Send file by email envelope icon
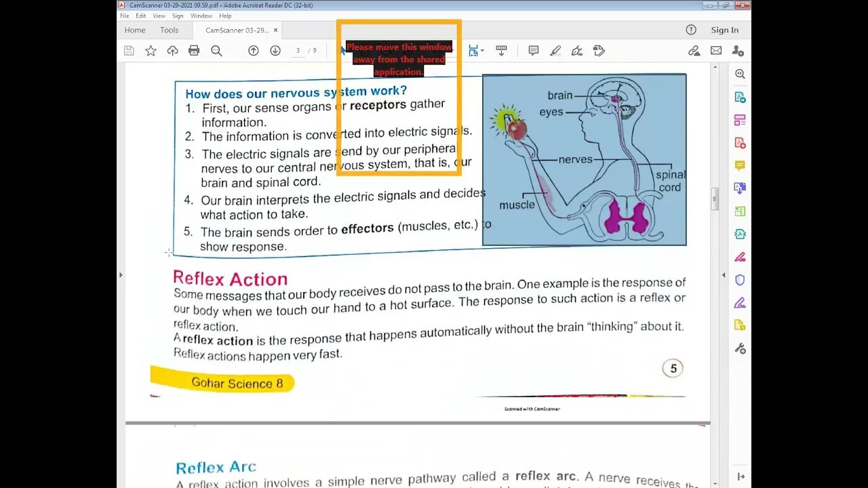Image resolution: width=868 pixels, height=488 pixels. coord(716,51)
